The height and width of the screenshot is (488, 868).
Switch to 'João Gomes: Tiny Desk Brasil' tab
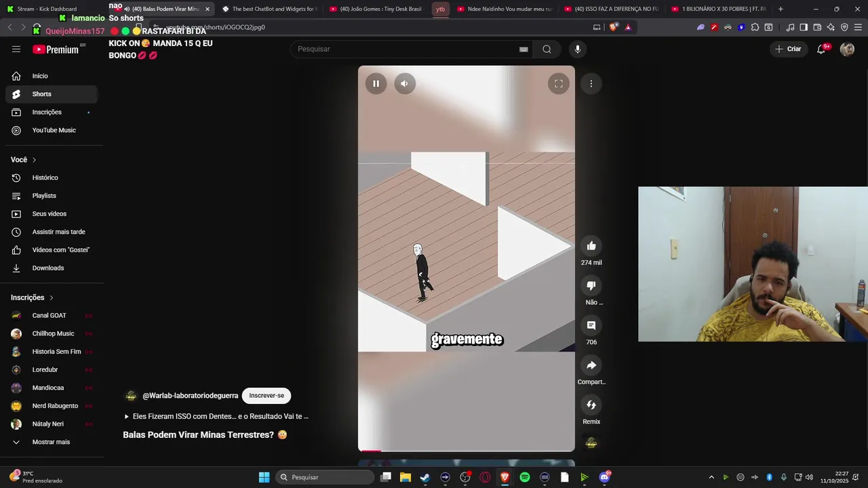(376, 9)
